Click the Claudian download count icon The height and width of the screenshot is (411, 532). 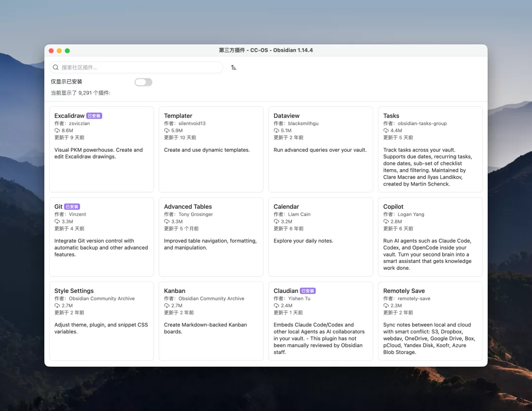tap(276, 306)
